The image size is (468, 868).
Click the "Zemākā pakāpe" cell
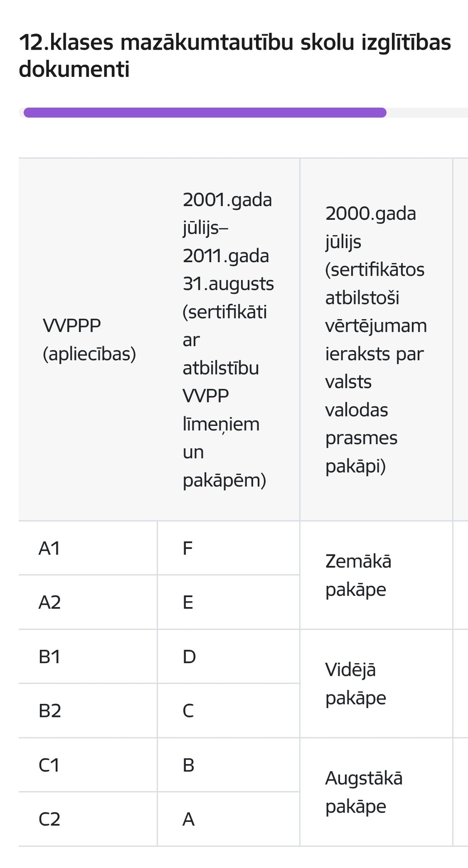click(x=358, y=575)
